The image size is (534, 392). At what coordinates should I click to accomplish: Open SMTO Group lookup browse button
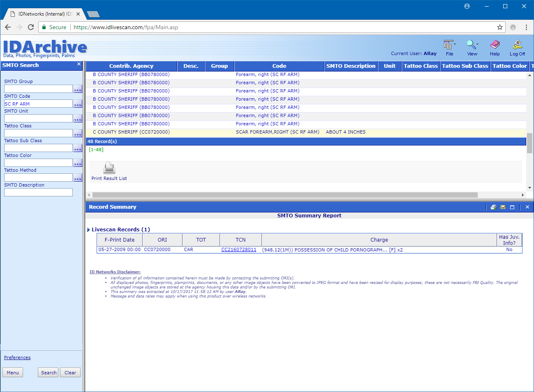78,89
